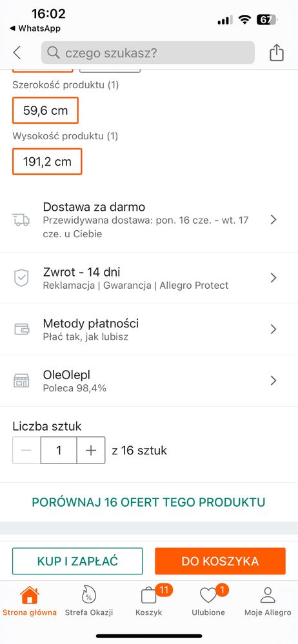Image resolution: width=298 pixels, height=644 pixels.
Task: Expand Dostawa za darmo details chevron
Action: click(x=273, y=220)
